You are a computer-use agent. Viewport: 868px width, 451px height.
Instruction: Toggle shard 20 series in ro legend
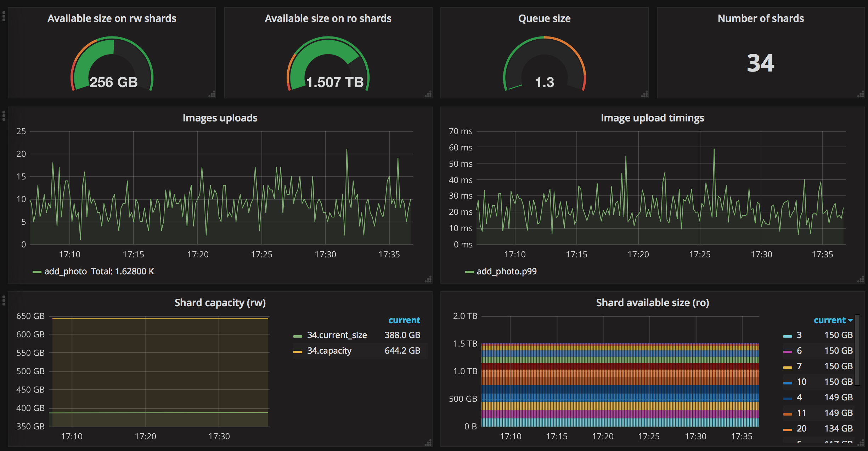coord(802,429)
